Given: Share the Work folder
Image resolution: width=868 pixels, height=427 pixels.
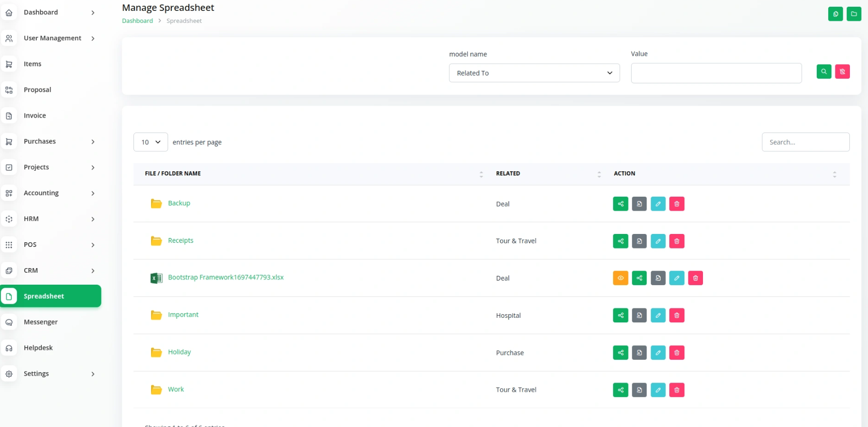Looking at the screenshot, I should click(621, 390).
